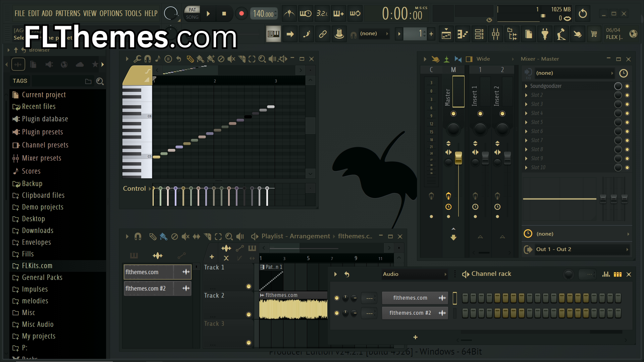This screenshot has height=362, width=644.
Task: Open the VIEW menu
Action: [x=90, y=13]
